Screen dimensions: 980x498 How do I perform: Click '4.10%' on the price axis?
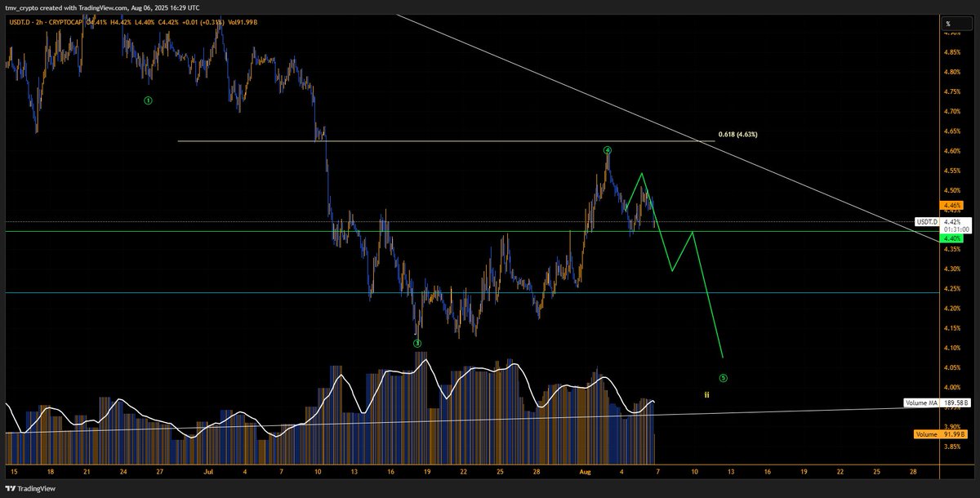pos(952,348)
